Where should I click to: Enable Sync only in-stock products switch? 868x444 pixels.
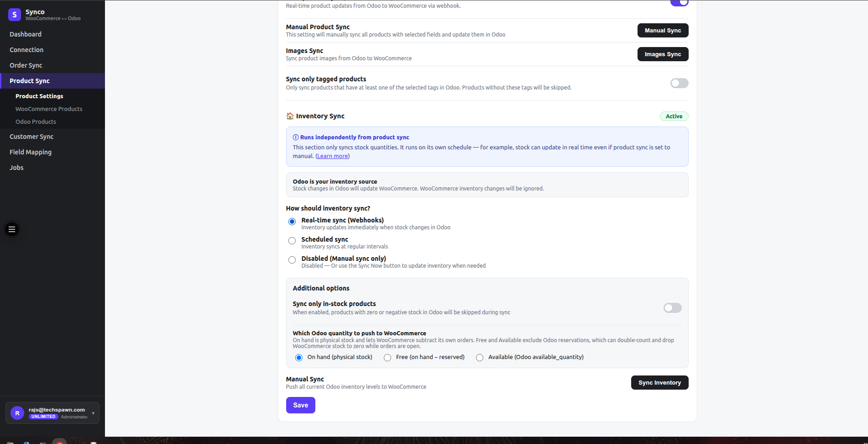point(672,308)
